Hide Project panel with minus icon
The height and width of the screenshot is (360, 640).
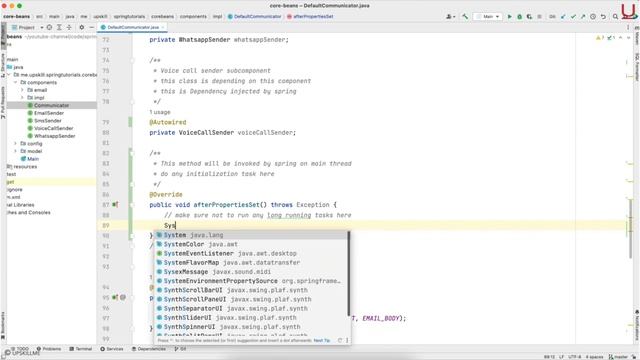(x=91, y=27)
